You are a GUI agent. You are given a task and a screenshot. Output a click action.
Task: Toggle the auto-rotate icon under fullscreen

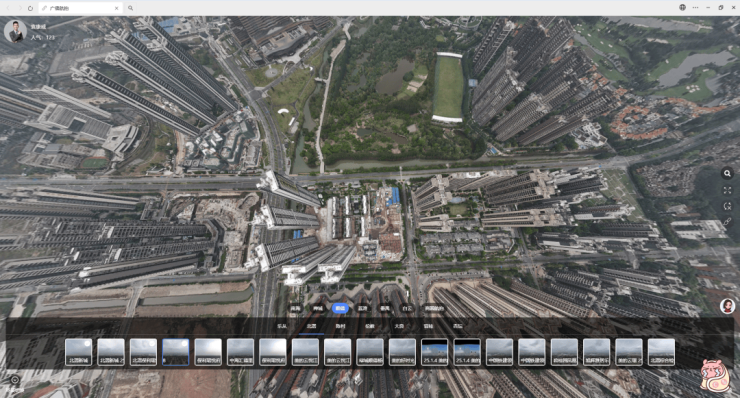pos(727,206)
